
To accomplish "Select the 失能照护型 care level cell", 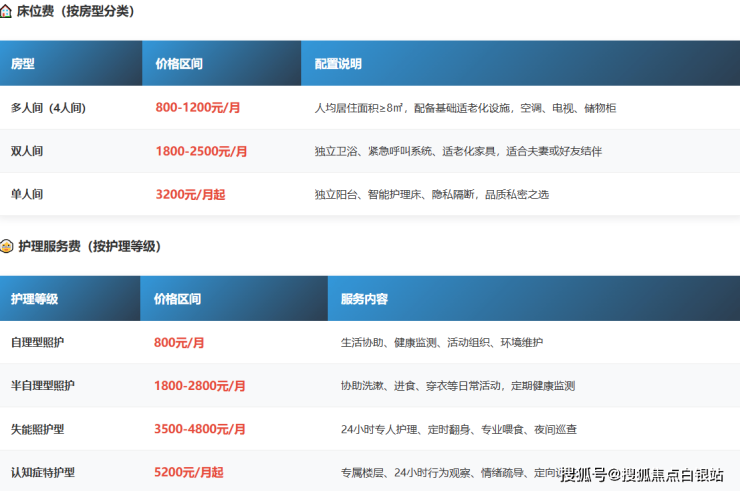I will pos(38,429).
